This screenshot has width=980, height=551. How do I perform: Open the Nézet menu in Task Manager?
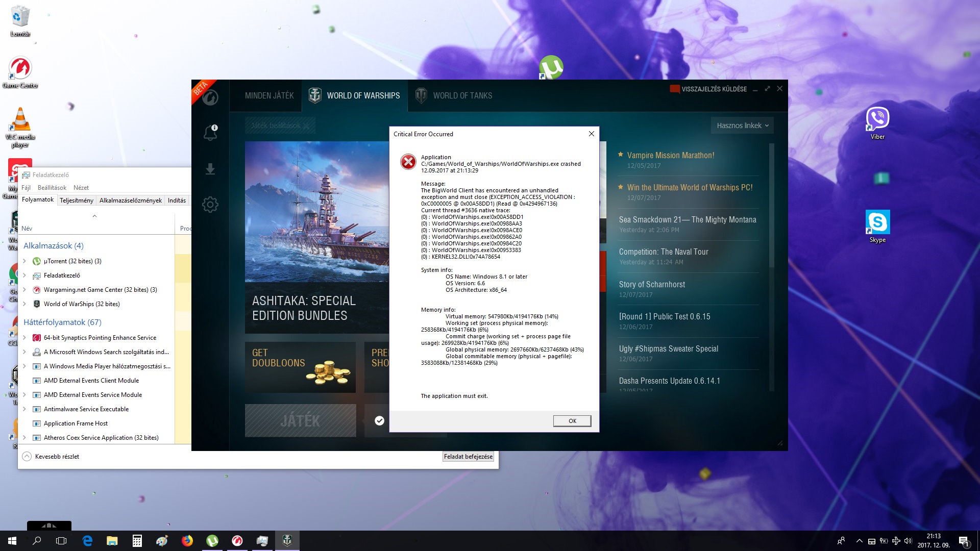81,187
